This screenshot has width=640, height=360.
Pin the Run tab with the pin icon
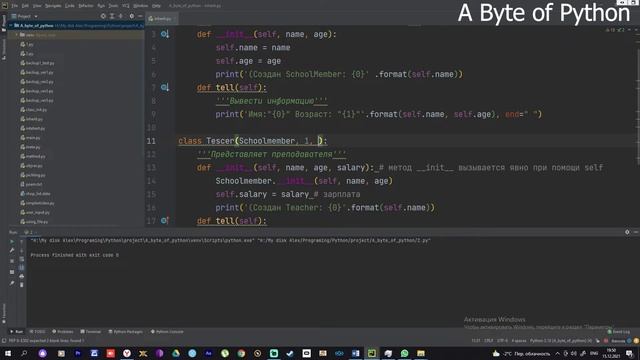coord(12,283)
